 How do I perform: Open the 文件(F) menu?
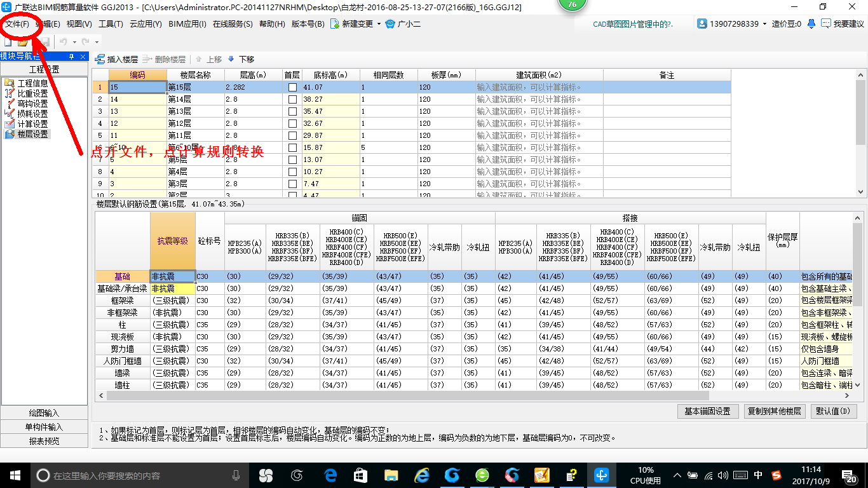(x=17, y=24)
